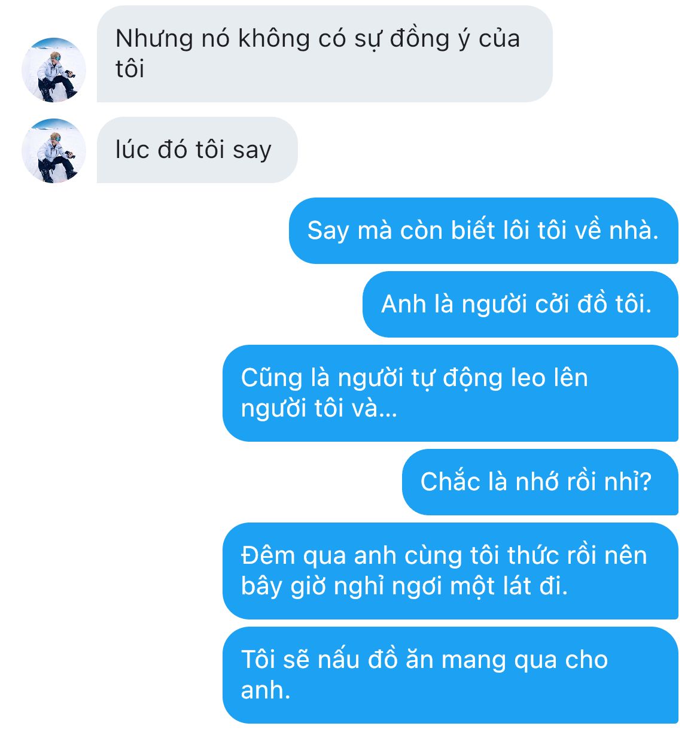Select the 'Đêm qua anh cùng tôi thức' bubble
Image resolution: width=700 pixels, height=732 pixels.
tap(451, 571)
